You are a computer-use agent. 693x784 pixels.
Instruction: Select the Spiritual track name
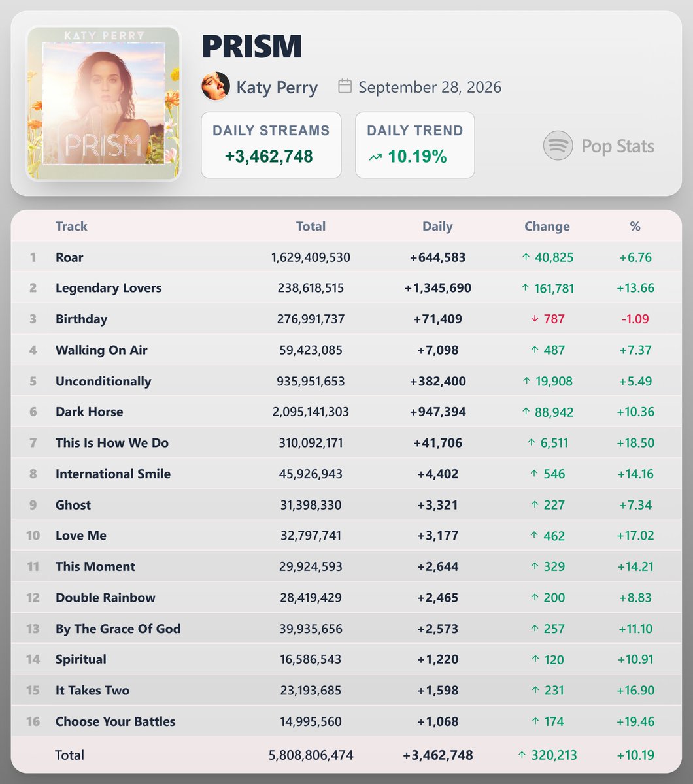(81, 659)
